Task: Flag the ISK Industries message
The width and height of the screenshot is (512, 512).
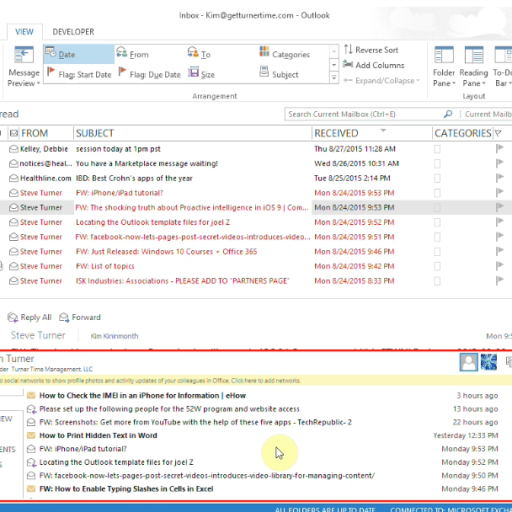Action: 499,281
